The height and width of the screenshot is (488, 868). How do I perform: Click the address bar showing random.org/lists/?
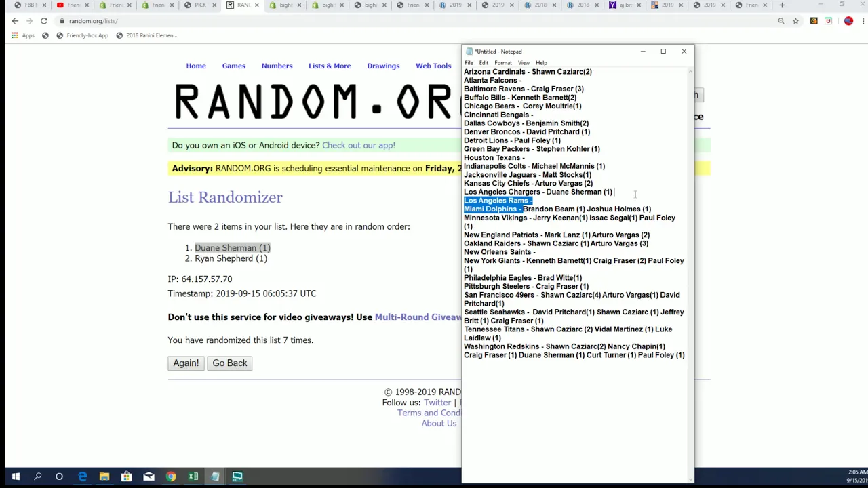click(407, 21)
